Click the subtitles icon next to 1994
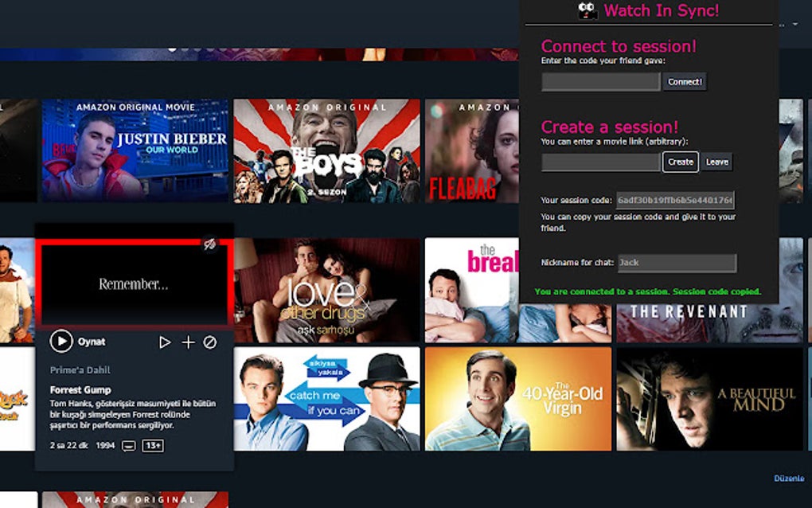The height and width of the screenshot is (508, 812). pos(128,446)
